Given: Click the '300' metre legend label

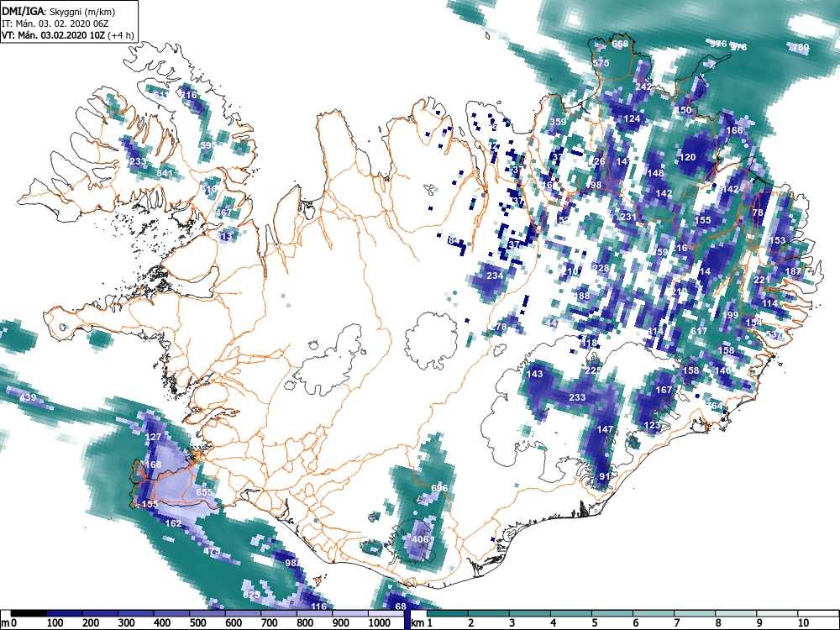Looking at the screenshot, I should 126,623.
